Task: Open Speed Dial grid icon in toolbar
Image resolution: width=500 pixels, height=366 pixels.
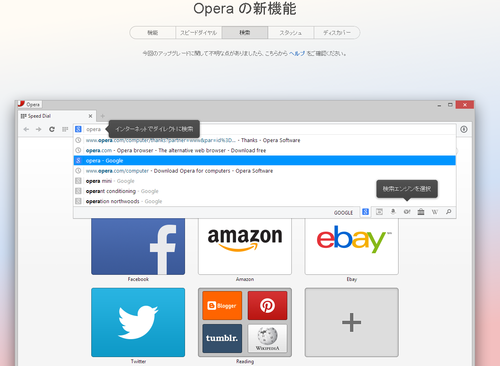Action: tap(65, 129)
